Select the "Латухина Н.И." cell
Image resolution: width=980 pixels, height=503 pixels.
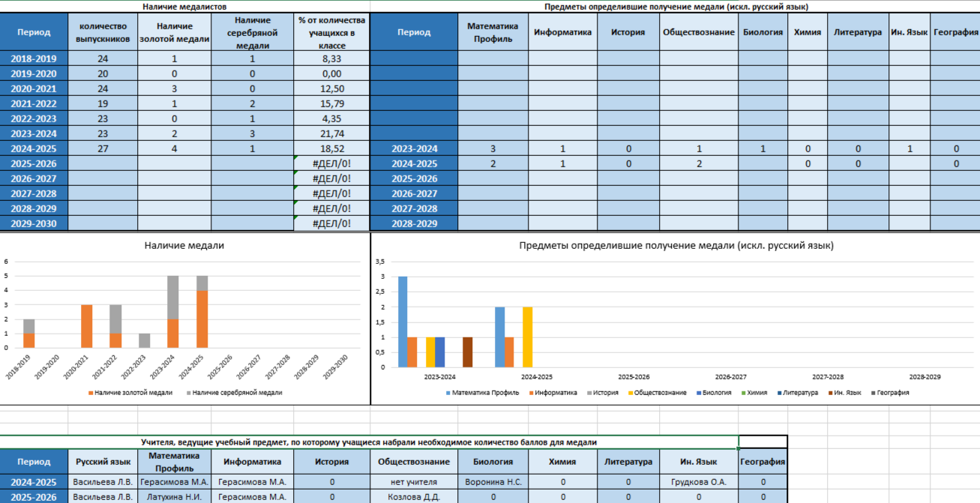175,496
